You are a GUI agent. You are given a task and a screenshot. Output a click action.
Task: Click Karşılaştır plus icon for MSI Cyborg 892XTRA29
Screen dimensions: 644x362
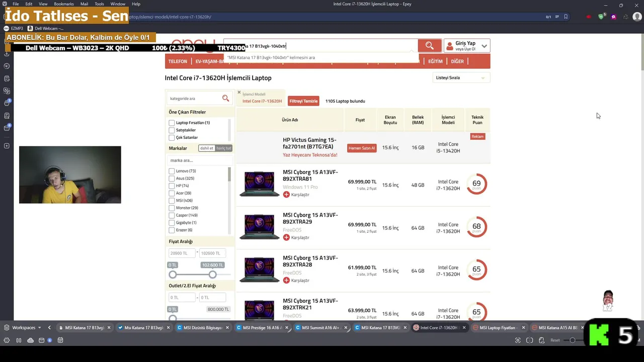click(286, 237)
